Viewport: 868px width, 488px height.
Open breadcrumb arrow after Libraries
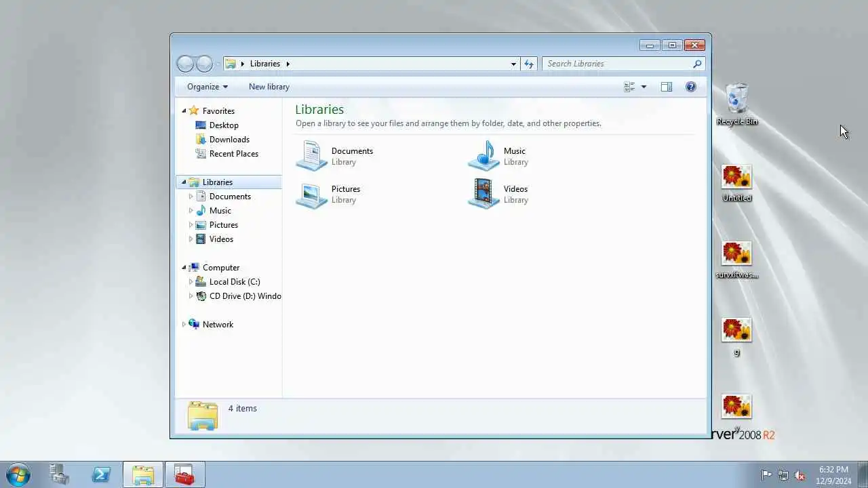click(288, 64)
